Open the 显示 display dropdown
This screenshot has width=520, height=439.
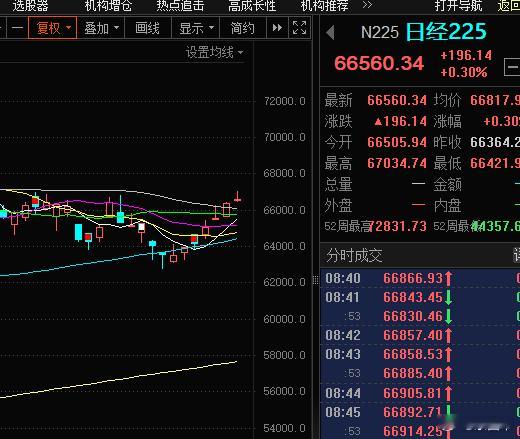pos(196,28)
